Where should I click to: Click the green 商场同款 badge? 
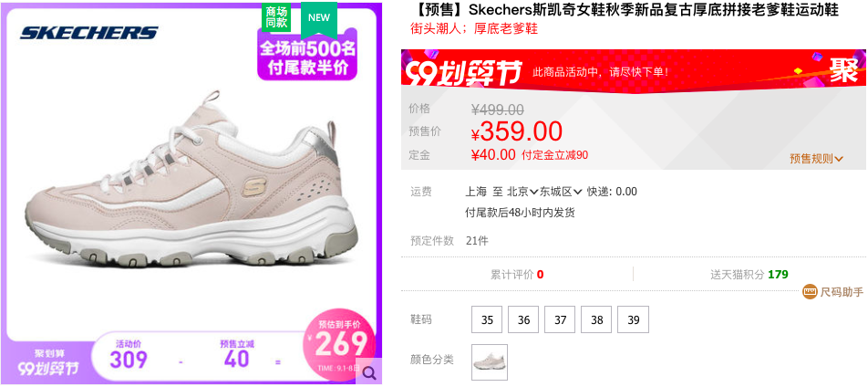276,17
